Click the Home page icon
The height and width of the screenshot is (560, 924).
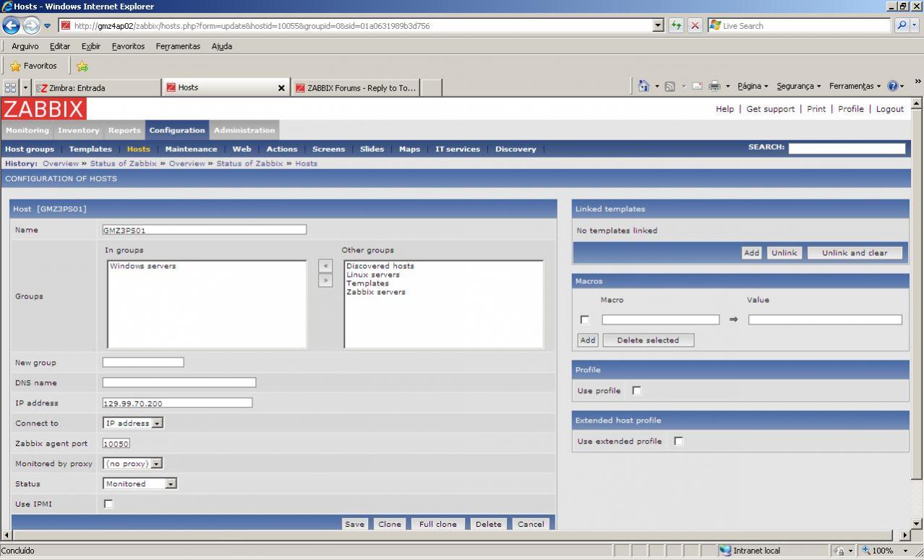point(643,86)
